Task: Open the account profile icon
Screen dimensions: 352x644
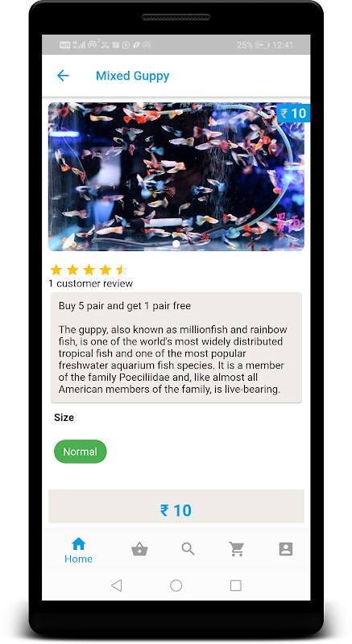Action: coord(286,549)
